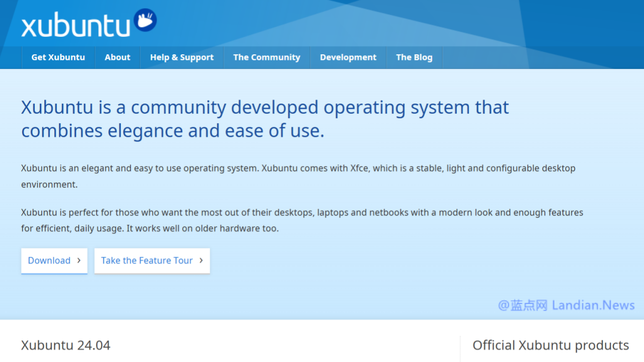Click the paragraph about older hardware
The height and width of the screenshot is (362, 644).
302,220
